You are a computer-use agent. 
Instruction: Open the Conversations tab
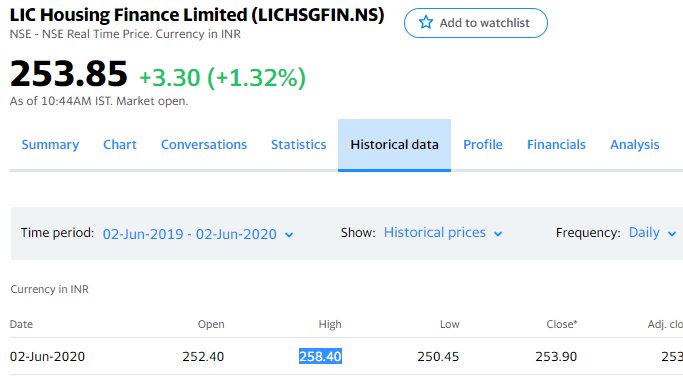coord(204,145)
